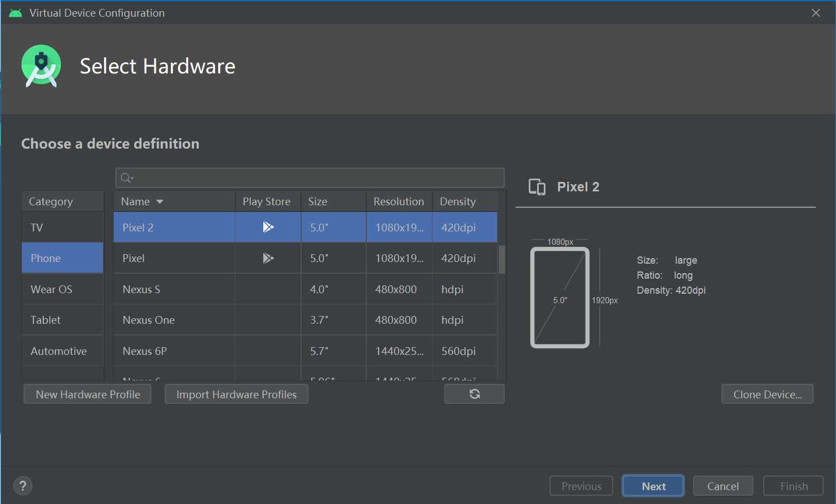
Task: Click the help question mark icon
Action: point(23,486)
